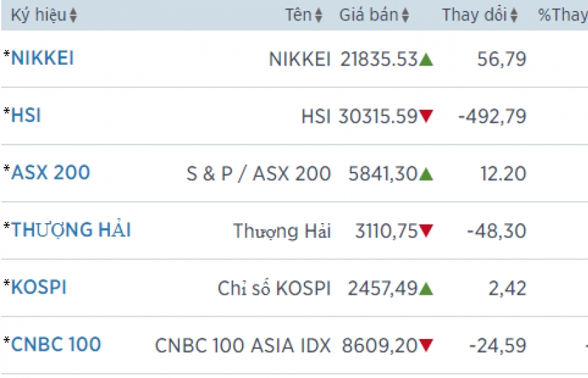Open the HSI symbol link
588x378 pixels.
[x=26, y=116]
